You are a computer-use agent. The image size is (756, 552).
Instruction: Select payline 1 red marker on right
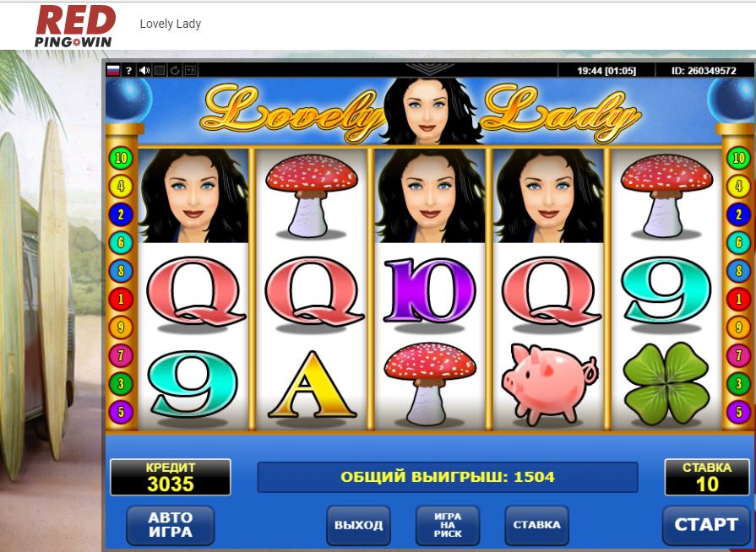point(738,299)
